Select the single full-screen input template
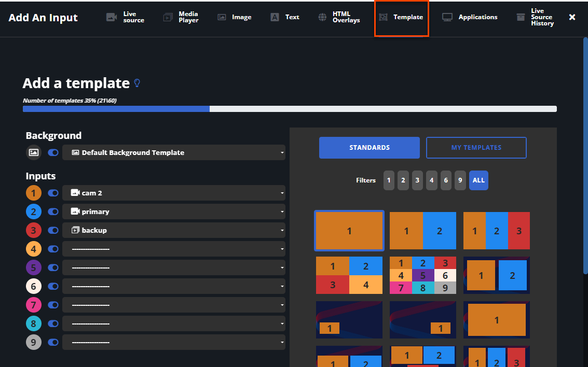Viewport: 588px width, 367px height. 349,231
